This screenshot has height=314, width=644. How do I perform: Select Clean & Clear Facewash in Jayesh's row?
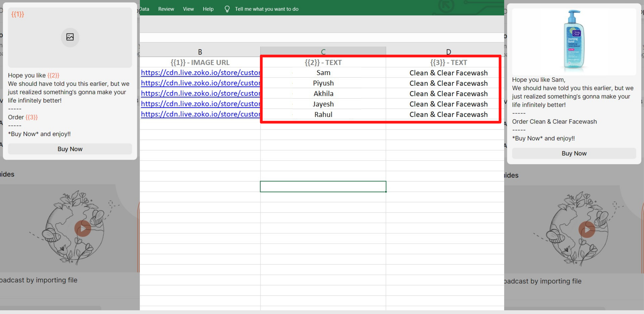pyautogui.click(x=449, y=104)
